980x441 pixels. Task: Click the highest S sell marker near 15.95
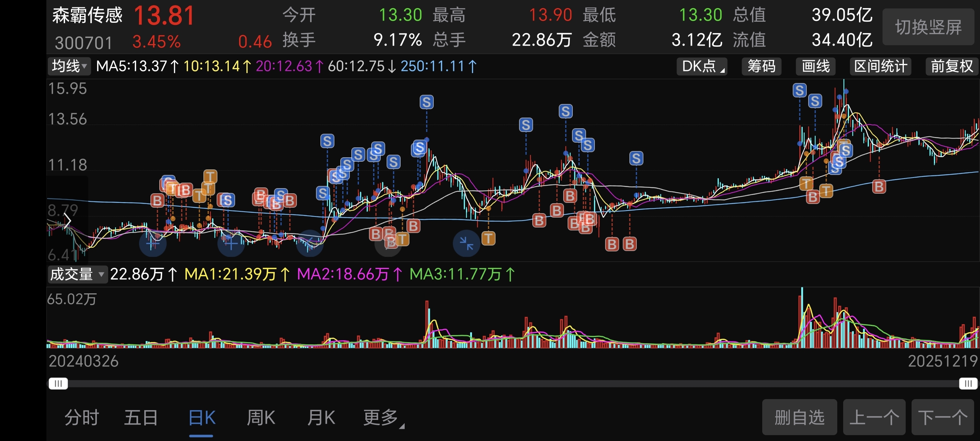pos(799,90)
